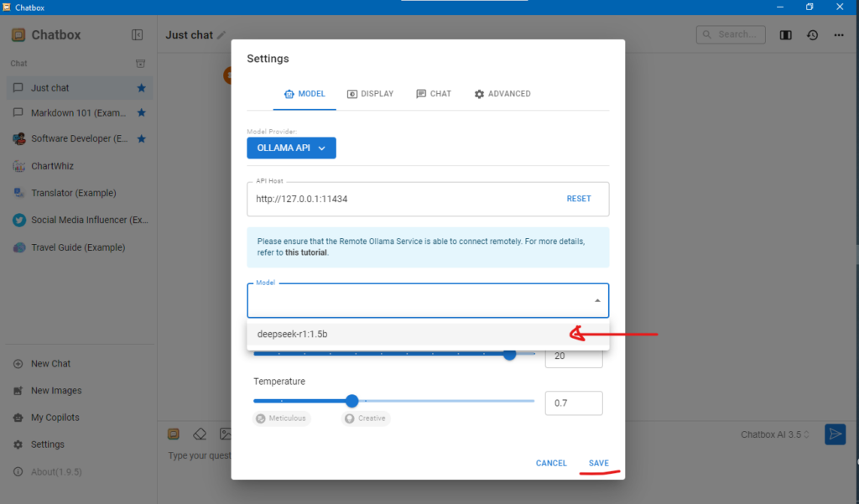
Task: Switch to the DISPLAY tab
Action: click(370, 94)
